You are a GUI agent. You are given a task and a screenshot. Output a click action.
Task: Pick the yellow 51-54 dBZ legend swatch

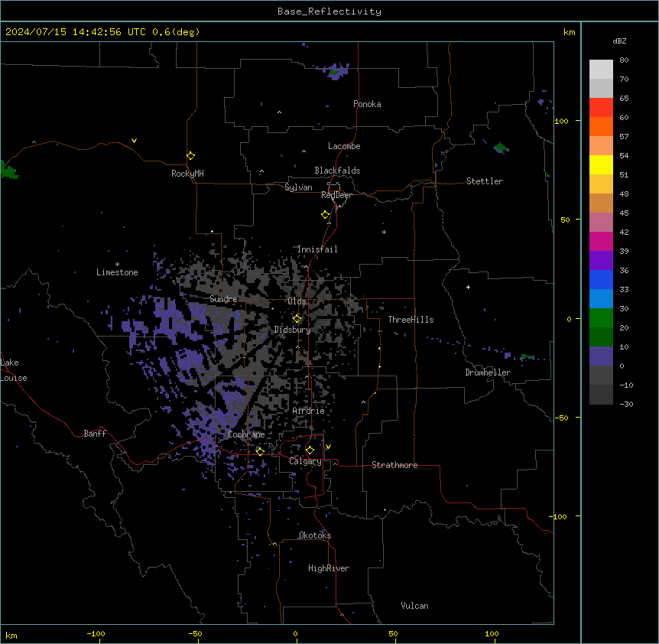point(601,164)
